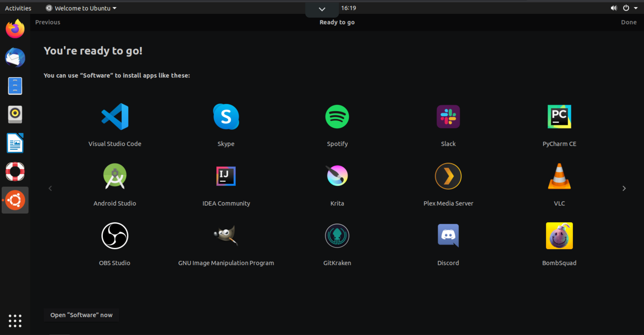The height and width of the screenshot is (335, 644).
Task: Click the Slack label text
Action: 448,144
